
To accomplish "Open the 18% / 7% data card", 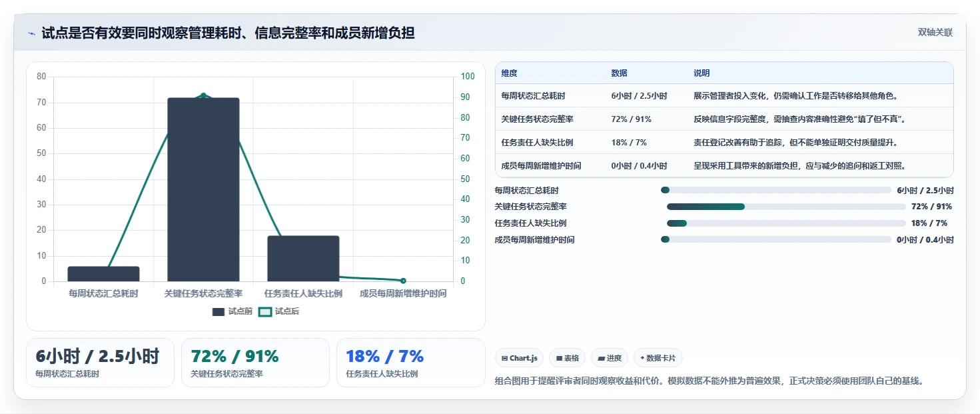I will click(410, 363).
